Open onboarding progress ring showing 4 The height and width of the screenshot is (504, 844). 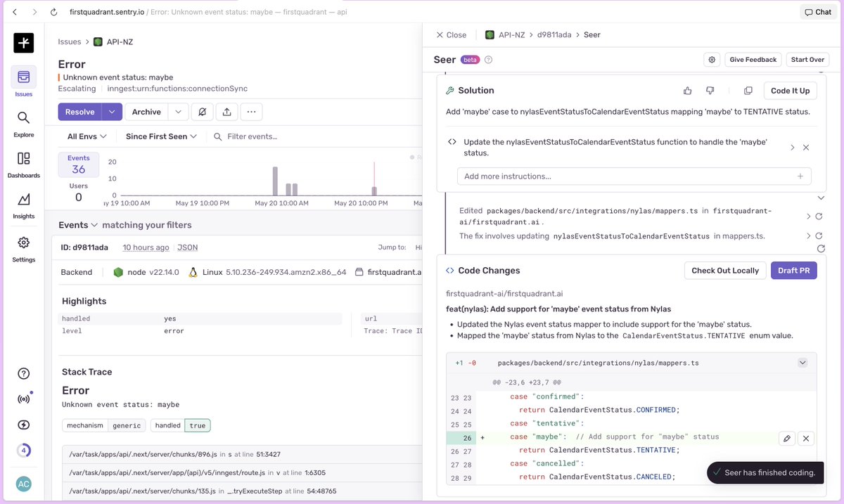(x=23, y=451)
